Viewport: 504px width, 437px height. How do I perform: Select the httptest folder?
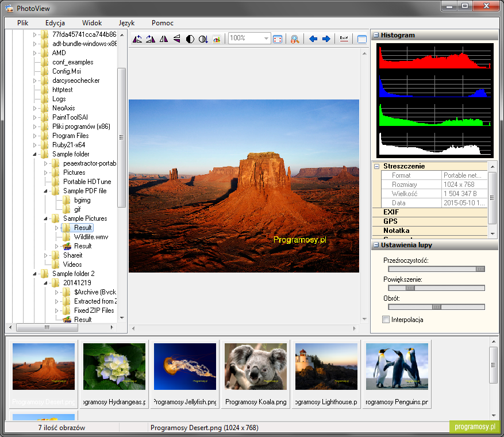pyautogui.click(x=63, y=90)
